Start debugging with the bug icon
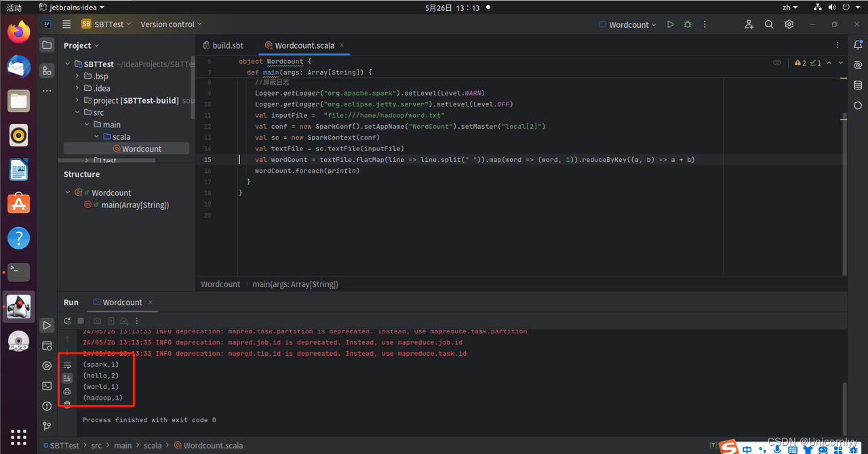Viewport: 868px width, 454px height. 688,24
